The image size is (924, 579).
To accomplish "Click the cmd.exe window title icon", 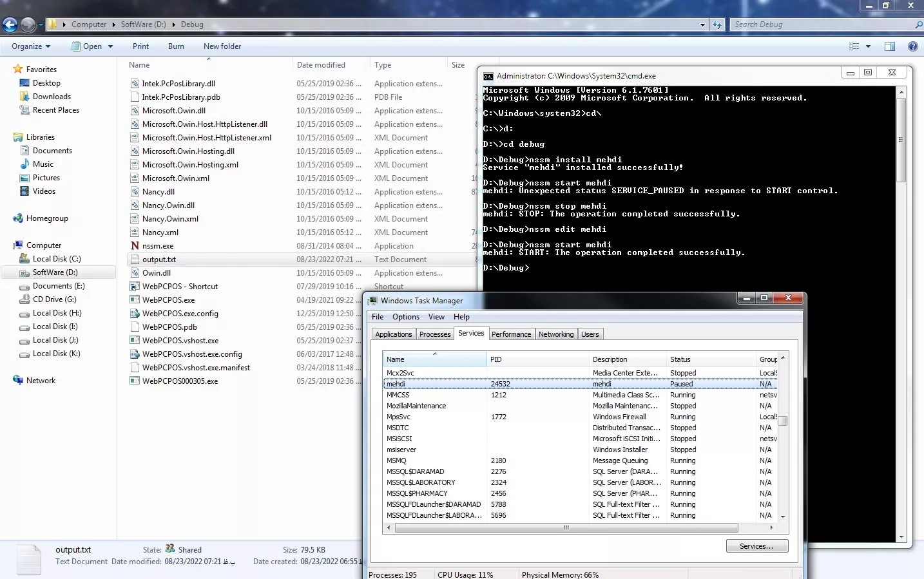I will coord(488,76).
